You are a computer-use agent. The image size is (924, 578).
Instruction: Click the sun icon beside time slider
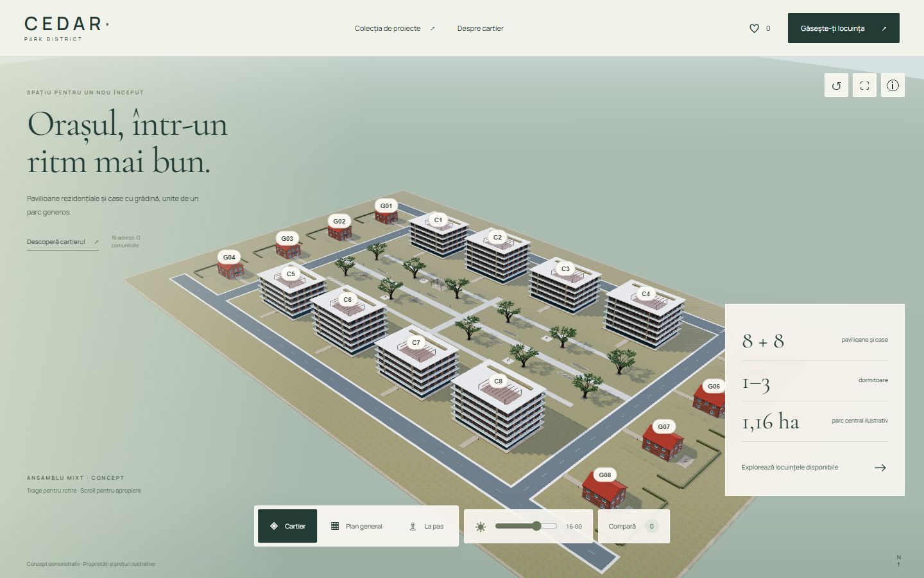481,527
